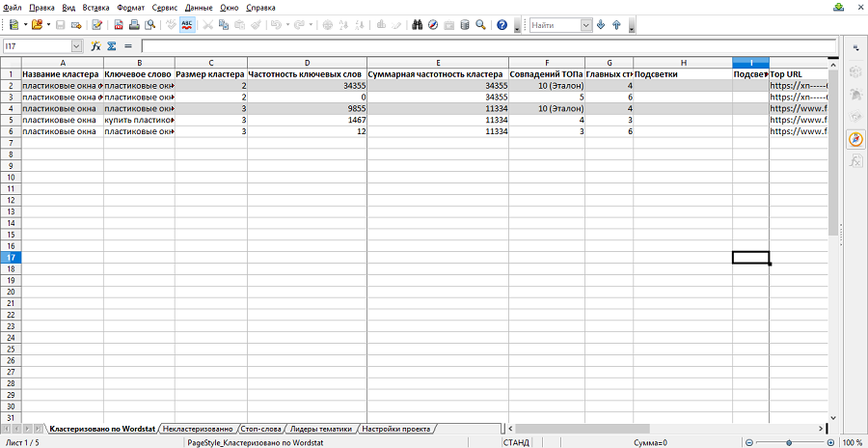Open the Данные menu
868x448 pixels.
click(201, 8)
